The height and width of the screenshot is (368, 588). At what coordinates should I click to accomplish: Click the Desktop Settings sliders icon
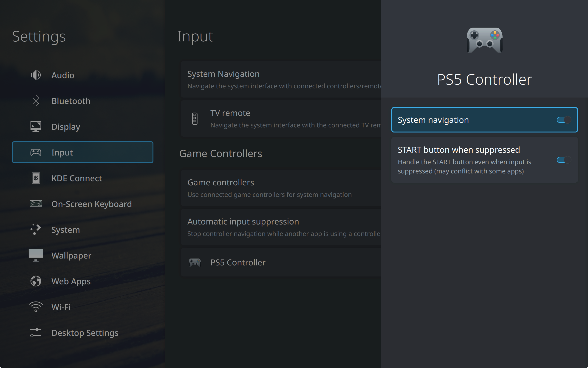(x=36, y=333)
